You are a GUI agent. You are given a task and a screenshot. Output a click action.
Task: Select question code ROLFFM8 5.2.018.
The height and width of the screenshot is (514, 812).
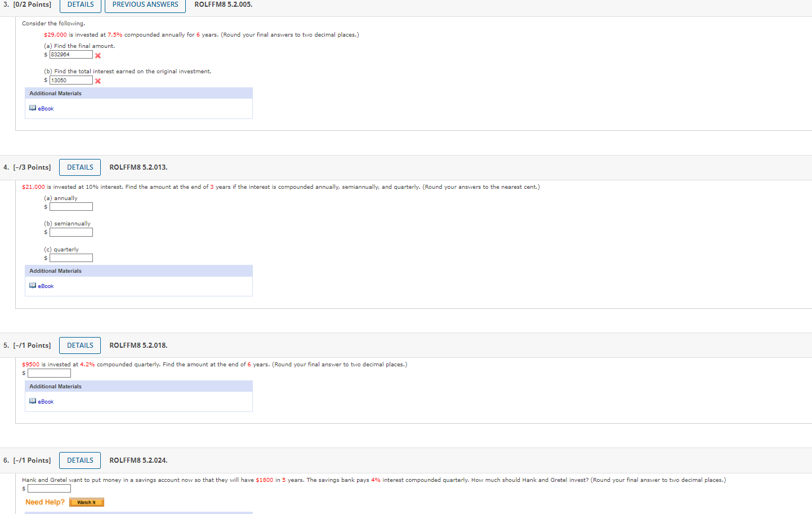click(139, 345)
